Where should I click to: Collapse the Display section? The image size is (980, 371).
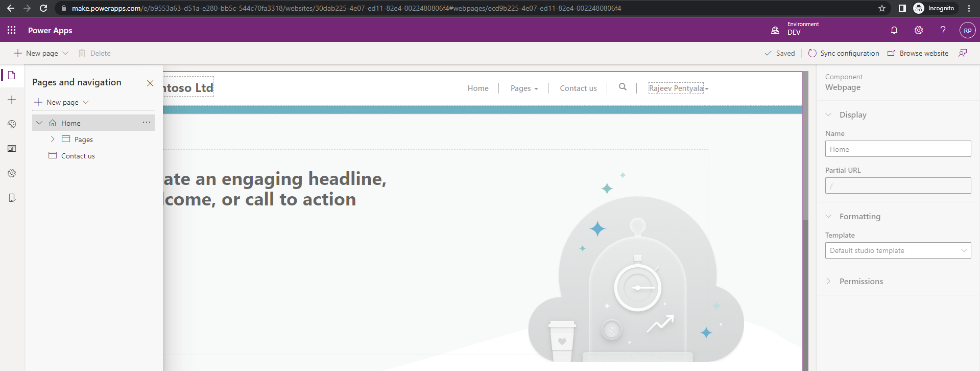[x=828, y=114]
